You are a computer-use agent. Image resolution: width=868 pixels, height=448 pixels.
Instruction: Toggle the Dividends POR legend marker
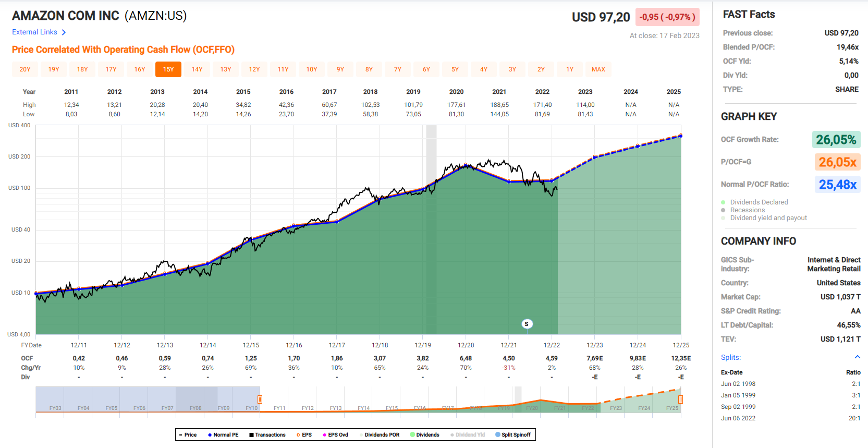click(361, 435)
